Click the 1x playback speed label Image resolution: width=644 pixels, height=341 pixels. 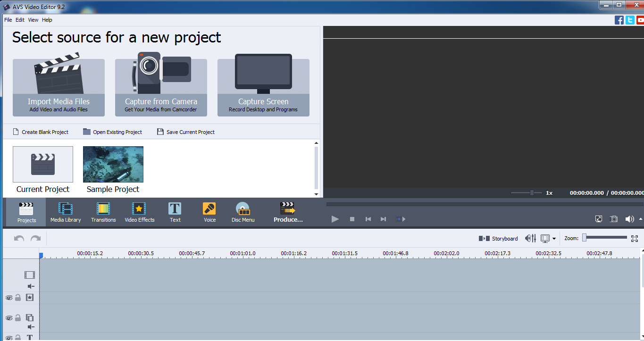tap(549, 193)
